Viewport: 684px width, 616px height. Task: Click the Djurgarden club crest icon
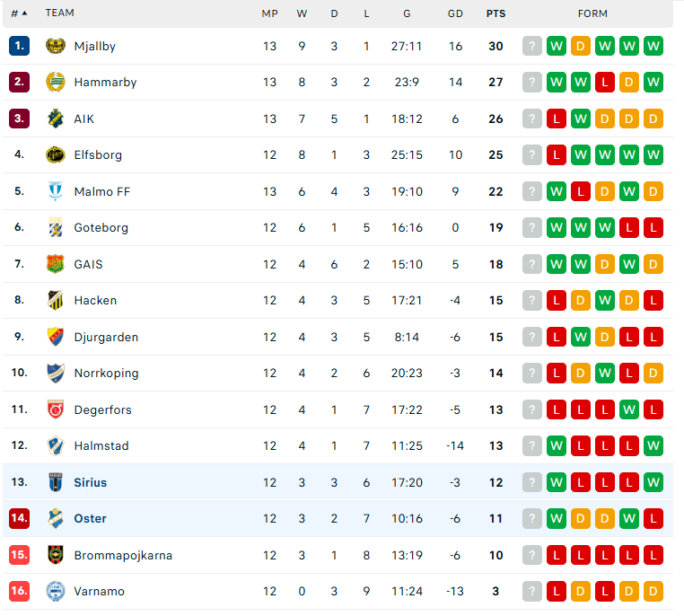[56, 337]
